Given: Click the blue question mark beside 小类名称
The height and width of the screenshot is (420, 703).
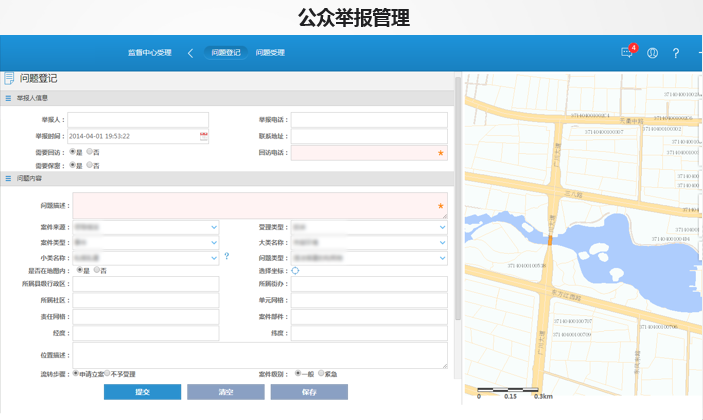Looking at the screenshot, I should pos(226,256).
